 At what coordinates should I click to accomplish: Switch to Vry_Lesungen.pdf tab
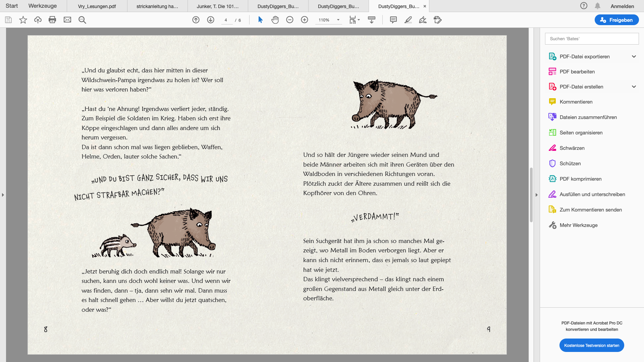(x=97, y=6)
